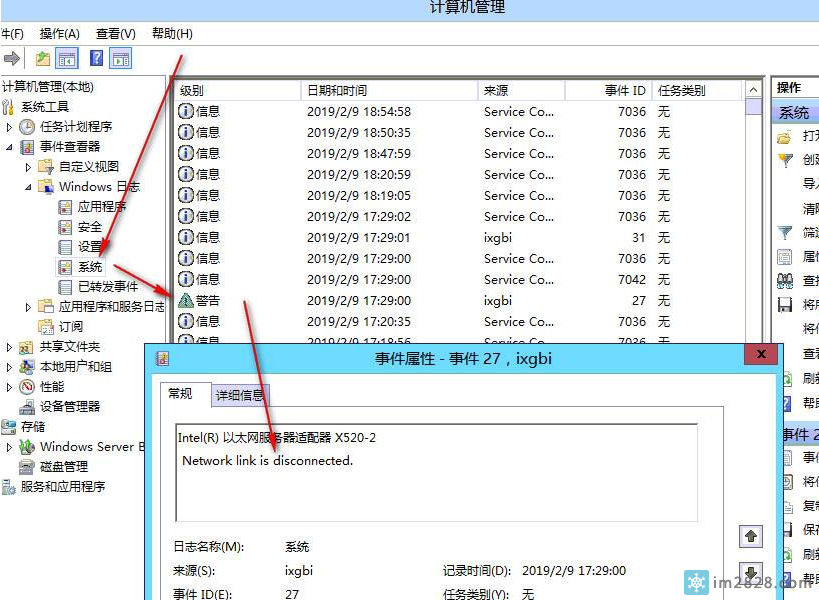The image size is (819, 600).
Task: Toggle the show/hide action pane toolbar icon
Action: coord(120,57)
